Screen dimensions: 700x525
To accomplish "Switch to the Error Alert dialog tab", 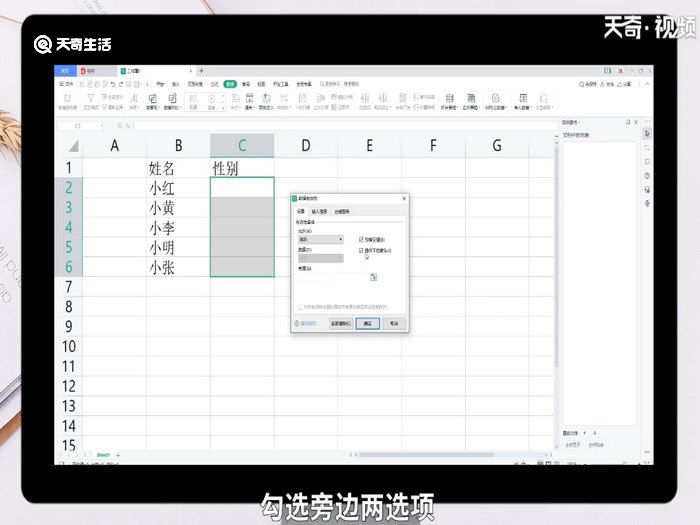I will (342, 211).
